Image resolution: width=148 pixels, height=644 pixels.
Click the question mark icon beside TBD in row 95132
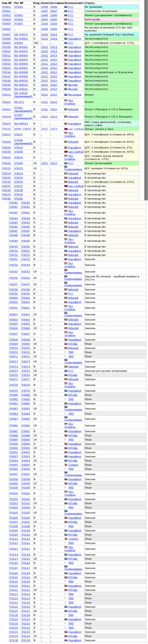pos(65,628)
